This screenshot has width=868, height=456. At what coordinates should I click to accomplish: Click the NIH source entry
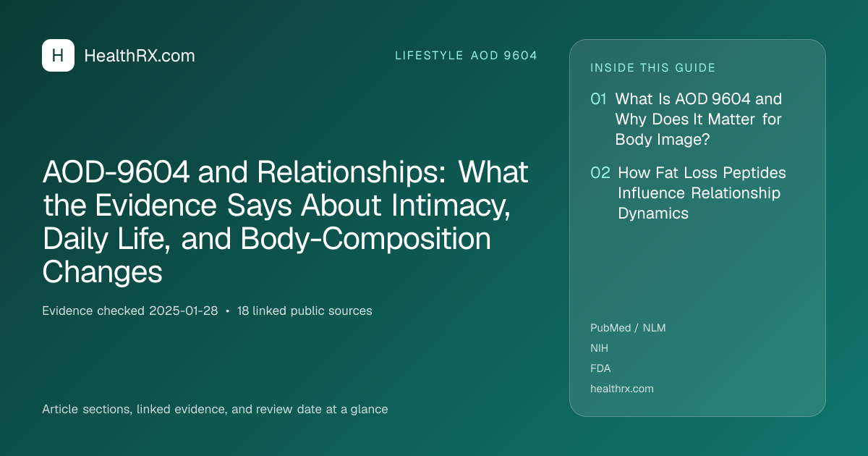[x=600, y=348]
